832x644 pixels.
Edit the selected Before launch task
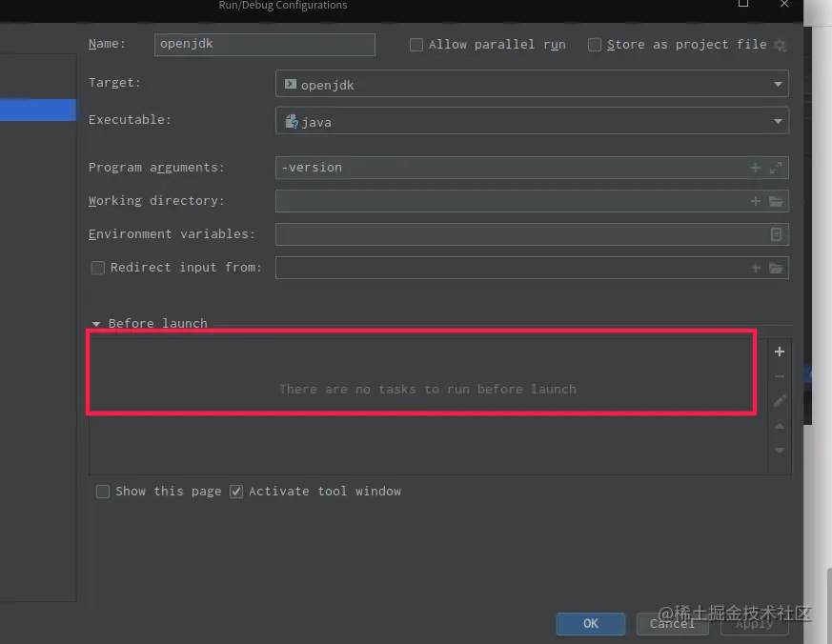pos(780,401)
